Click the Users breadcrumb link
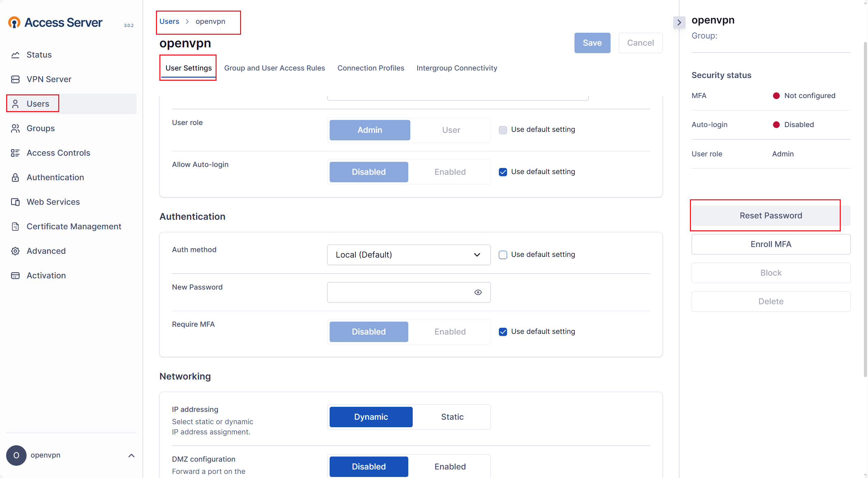 (169, 21)
